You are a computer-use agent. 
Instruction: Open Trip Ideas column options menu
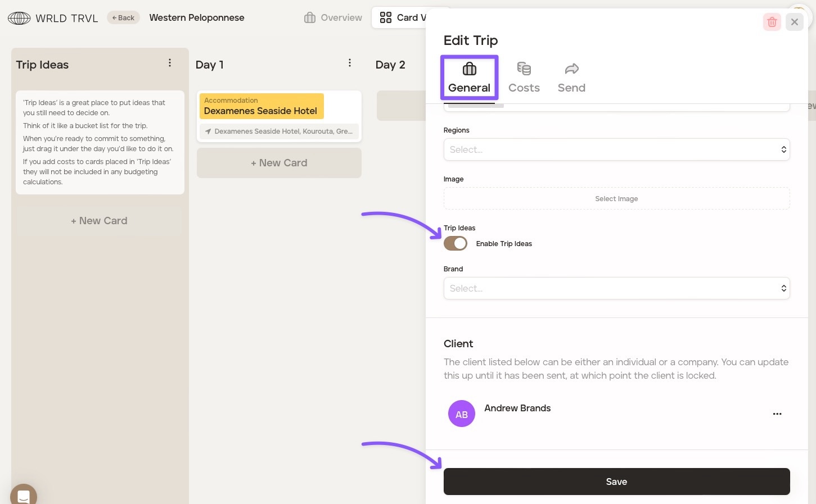point(170,63)
